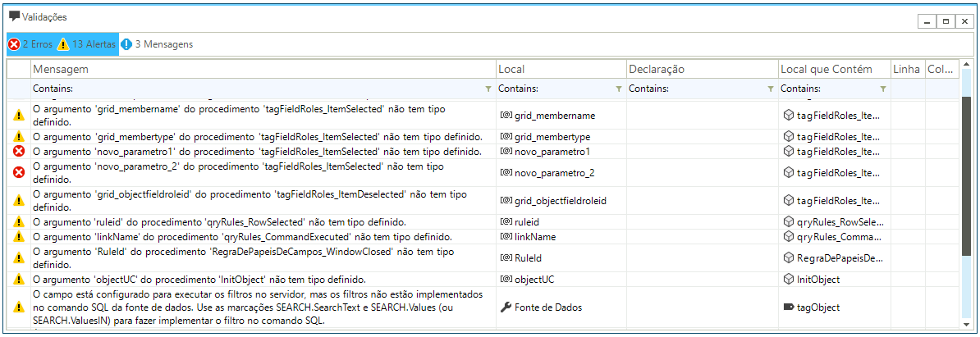Click the error icon for 'novo_parametro1' row
The width and height of the screenshot is (980, 337).
pyautogui.click(x=19, y=152)
